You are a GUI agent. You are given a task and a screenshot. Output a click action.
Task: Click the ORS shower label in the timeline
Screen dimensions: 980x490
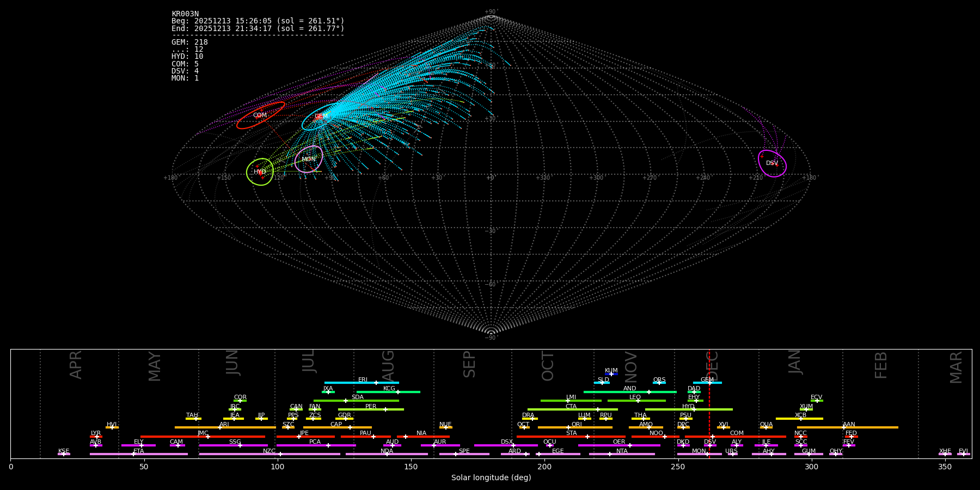coord(659,380)
